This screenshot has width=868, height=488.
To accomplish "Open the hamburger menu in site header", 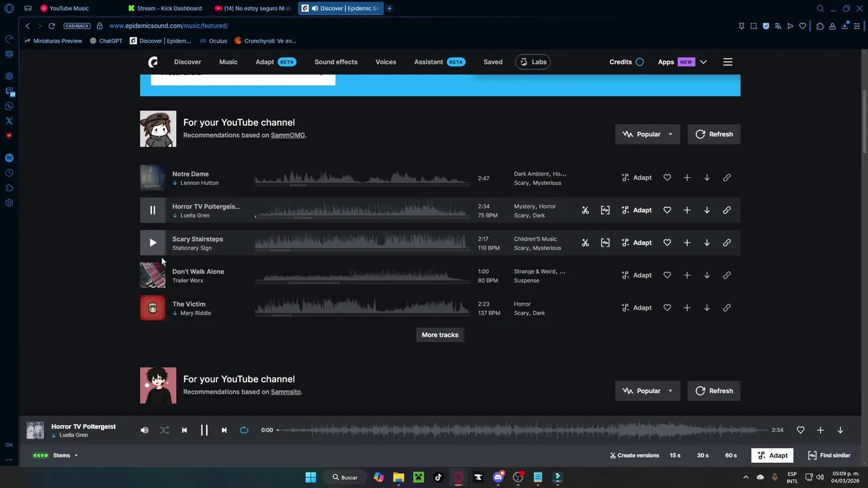I will coord(728,62).
